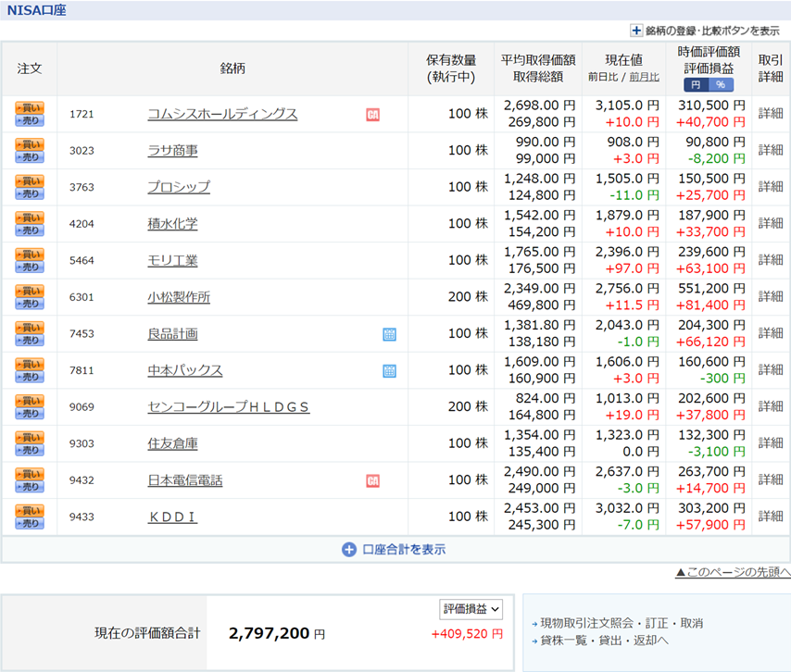Image resolution: width=791 pixels, height=672 pixels.
Task: Switch valuation display to %
Action: tap(721, 84)
